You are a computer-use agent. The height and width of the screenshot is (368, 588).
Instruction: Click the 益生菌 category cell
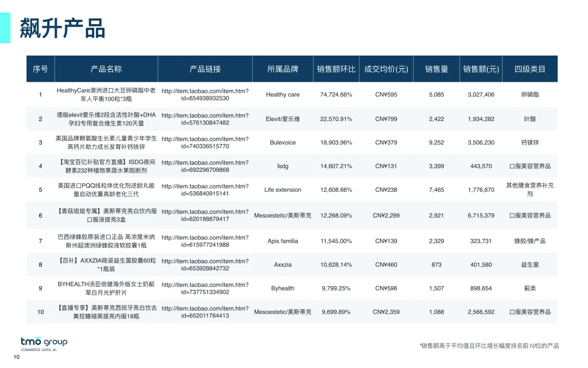coord(530,265)
